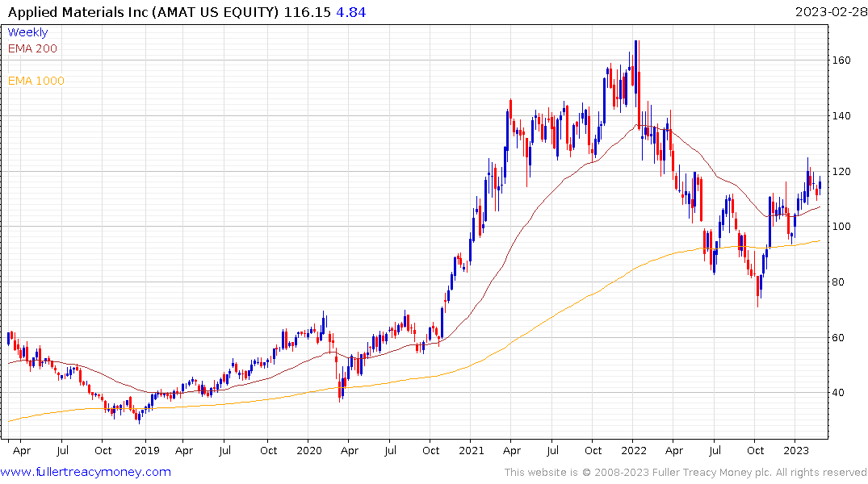Select the 'EMA 1000' legend label
The width and height of the screenshot is (868, 484).
coord(36,81)
